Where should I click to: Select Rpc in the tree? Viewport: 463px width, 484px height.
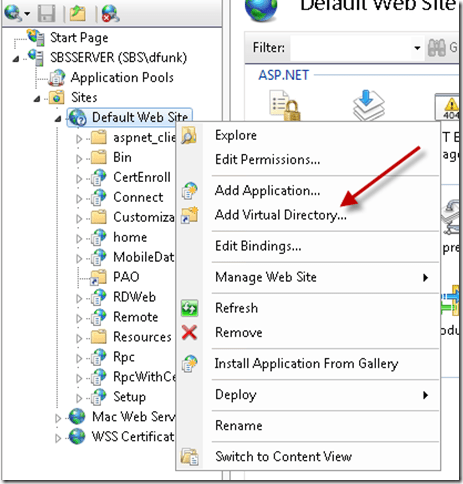(124, 357)
